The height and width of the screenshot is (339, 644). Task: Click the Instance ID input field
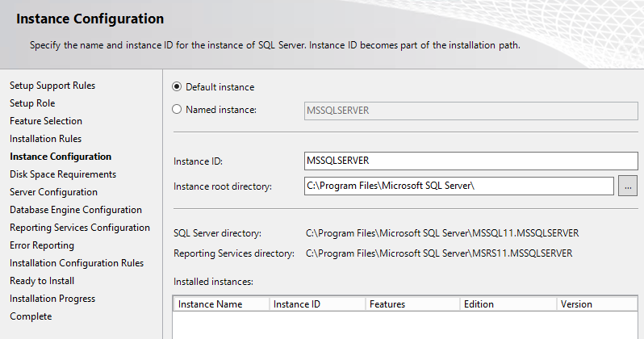point(470,161)
